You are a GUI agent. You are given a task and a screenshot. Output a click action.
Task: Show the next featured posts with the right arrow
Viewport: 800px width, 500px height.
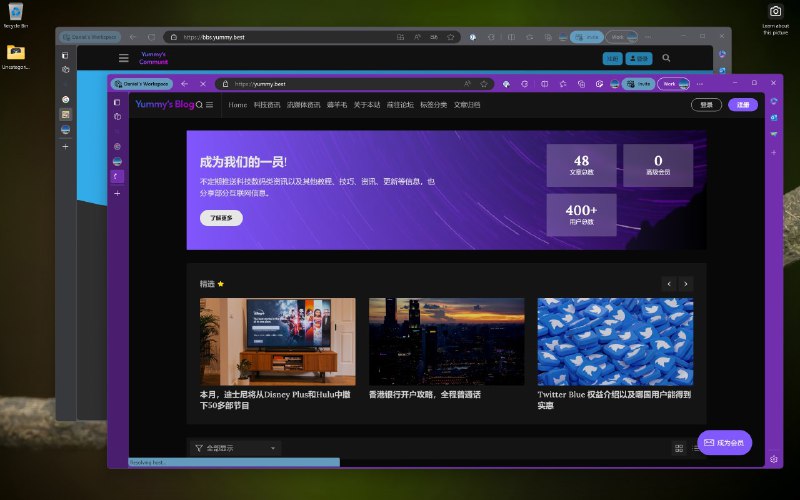click(x=685, y=284)
